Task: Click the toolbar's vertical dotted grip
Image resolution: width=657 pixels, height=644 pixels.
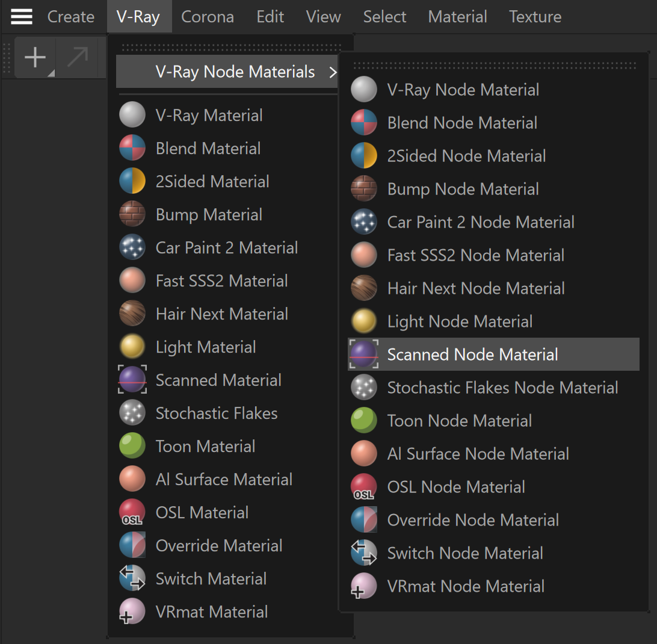Action: [7, 57]
